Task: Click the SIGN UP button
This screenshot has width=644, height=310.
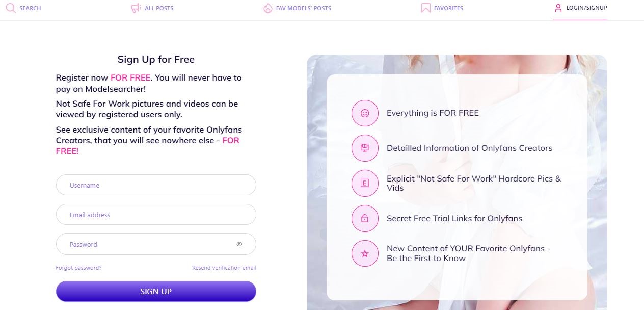Action: click(x=156, y=291)
